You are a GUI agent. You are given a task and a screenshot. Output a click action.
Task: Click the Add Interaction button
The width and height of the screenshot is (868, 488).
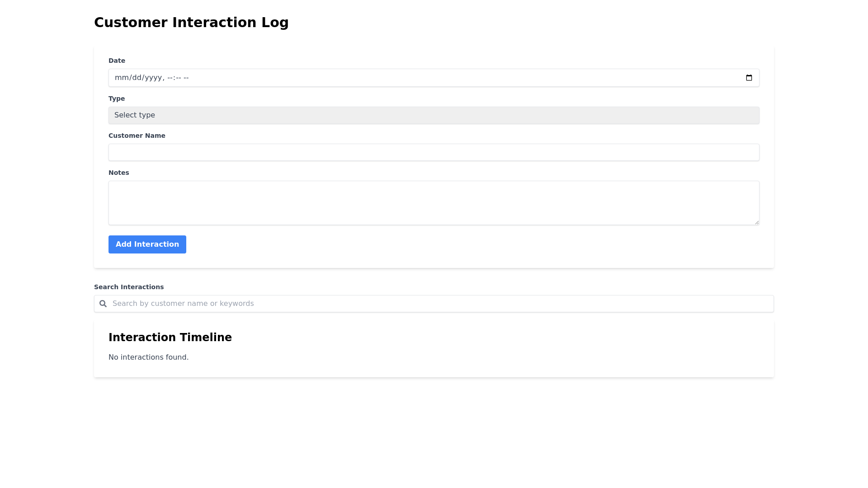(147, 244)
